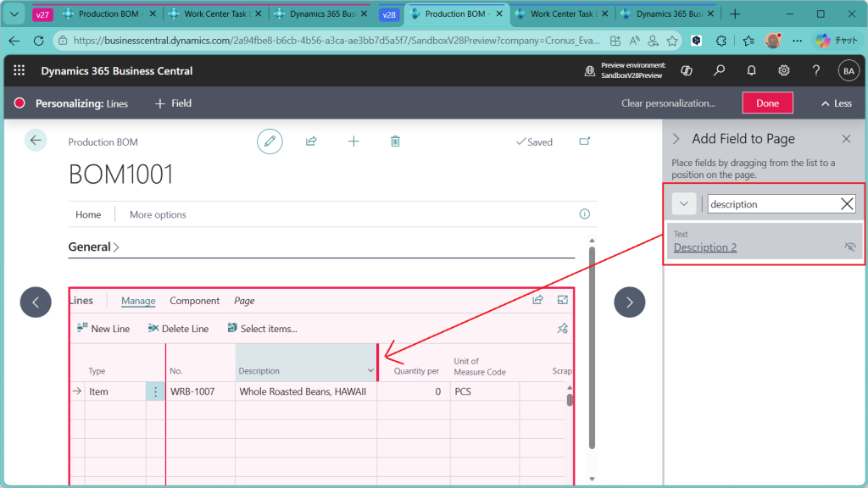Viewport: 868px width, 488px height.
Task: Open the Business Central search magnifier
Action: point(719,71)
